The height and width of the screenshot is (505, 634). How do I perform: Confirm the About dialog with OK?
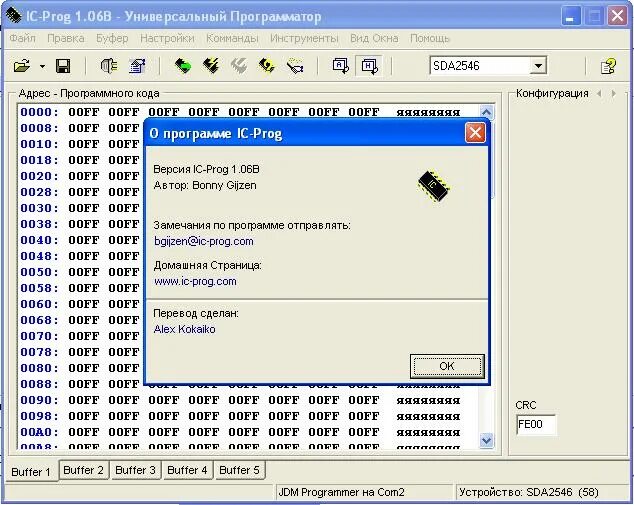click(447, 366)
